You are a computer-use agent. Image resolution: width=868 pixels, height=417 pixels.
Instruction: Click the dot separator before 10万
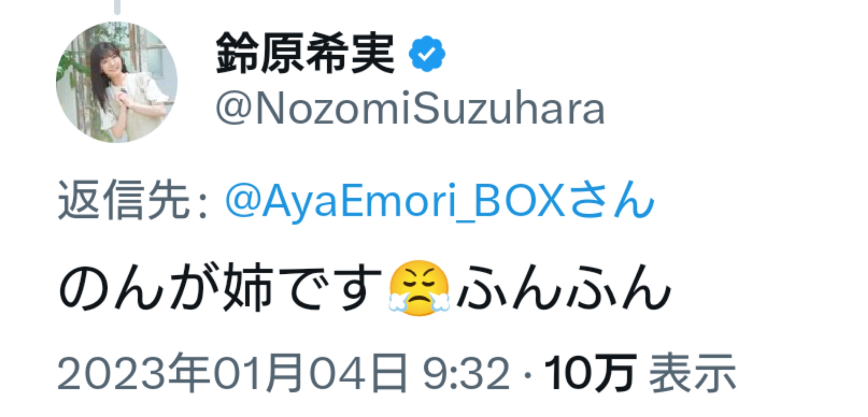point(528,374)
